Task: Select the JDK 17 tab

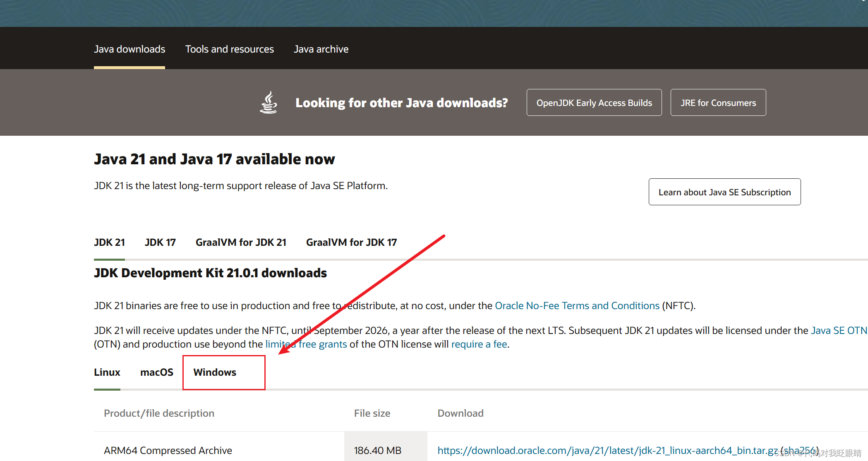Action: [160, 242]
